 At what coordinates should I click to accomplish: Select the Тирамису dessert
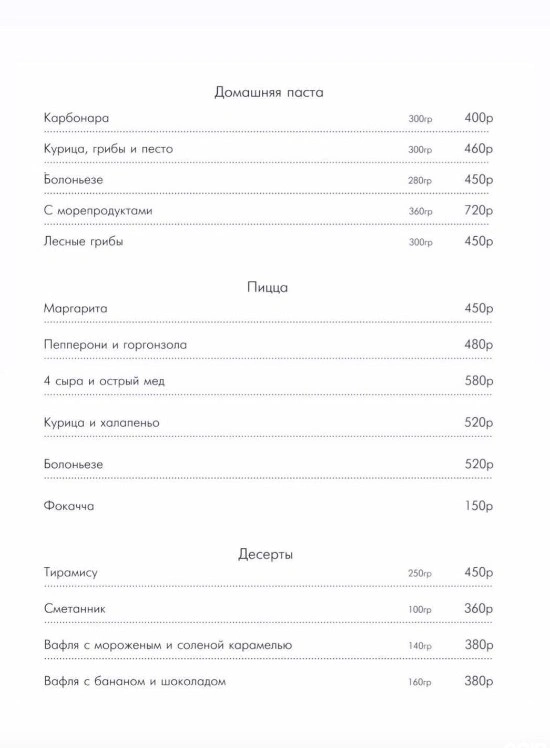click(x=71, y=572)
